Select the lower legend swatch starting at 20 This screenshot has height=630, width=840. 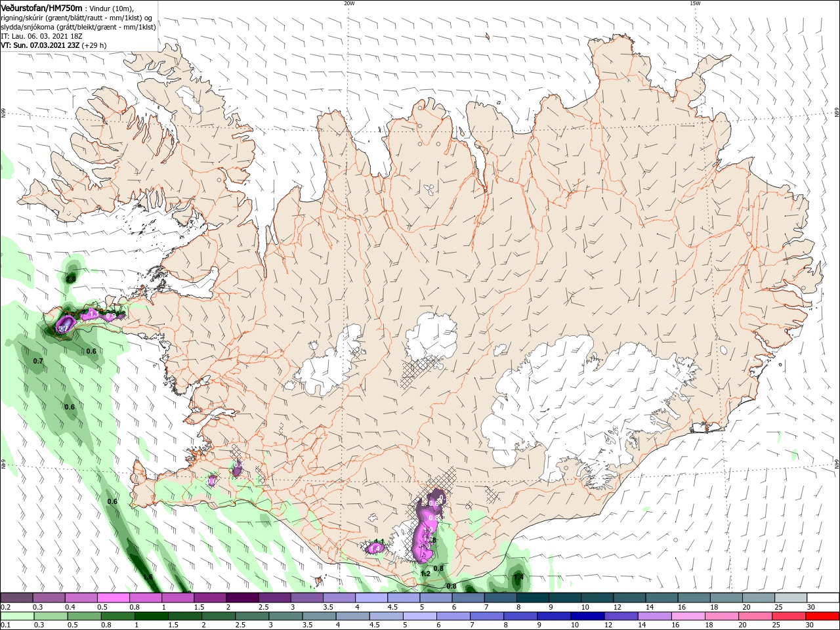point(755,616)
